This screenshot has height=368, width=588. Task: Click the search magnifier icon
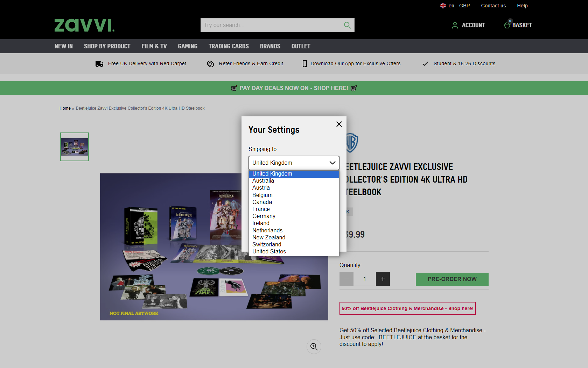[347, 25]
